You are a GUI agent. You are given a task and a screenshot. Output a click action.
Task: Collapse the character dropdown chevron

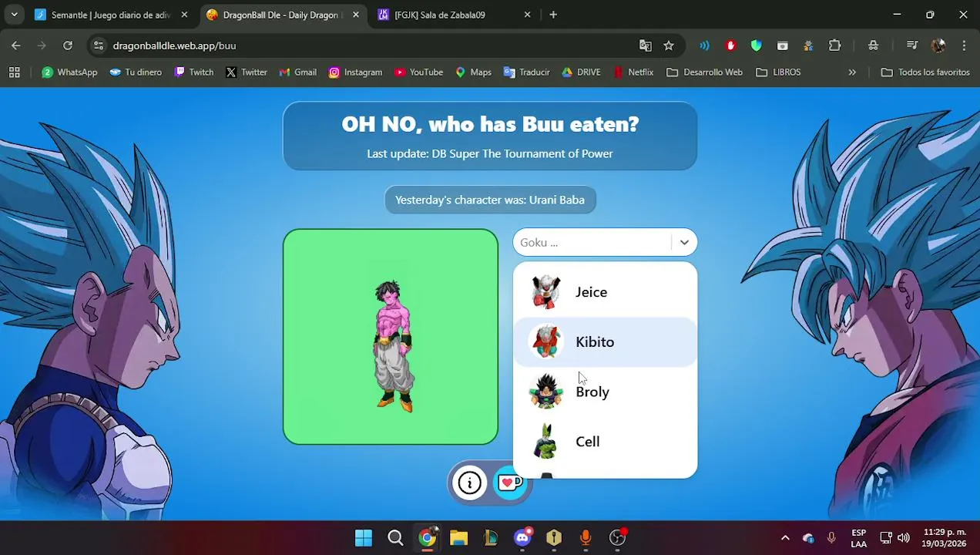(684, 242)
